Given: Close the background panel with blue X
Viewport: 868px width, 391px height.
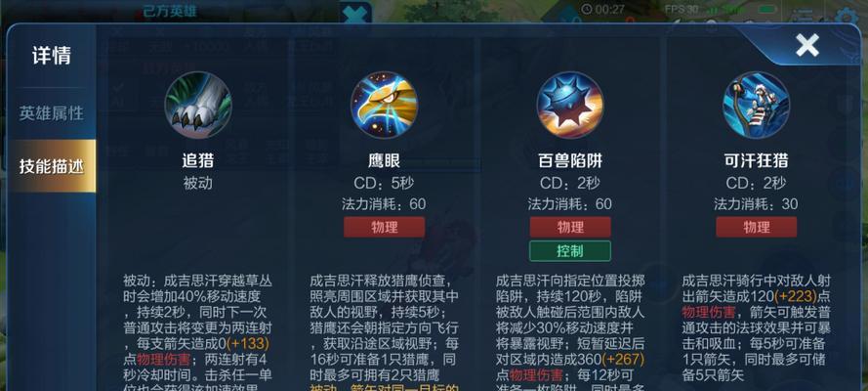Looking at the screenshot, I should [x=355, y=14].
